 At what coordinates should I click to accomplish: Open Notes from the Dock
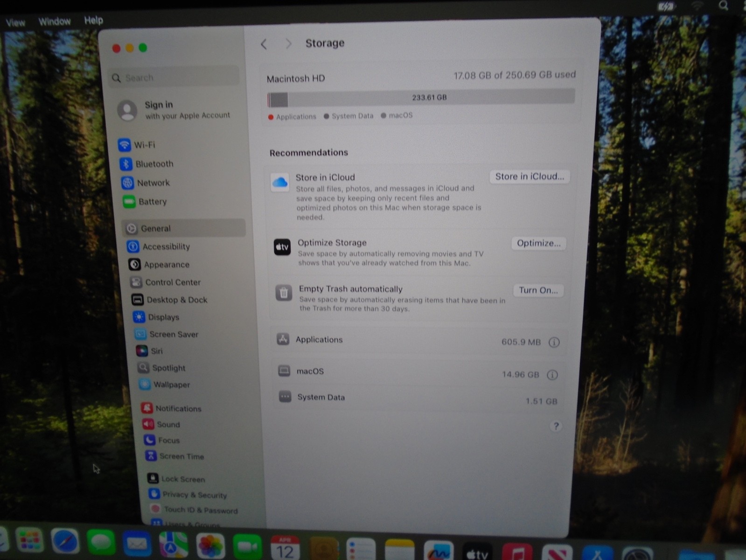[399, 551]
